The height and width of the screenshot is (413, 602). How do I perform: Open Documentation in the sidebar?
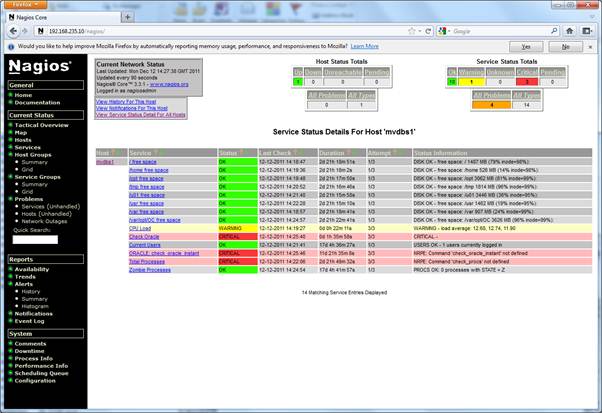tap(37, 102)
